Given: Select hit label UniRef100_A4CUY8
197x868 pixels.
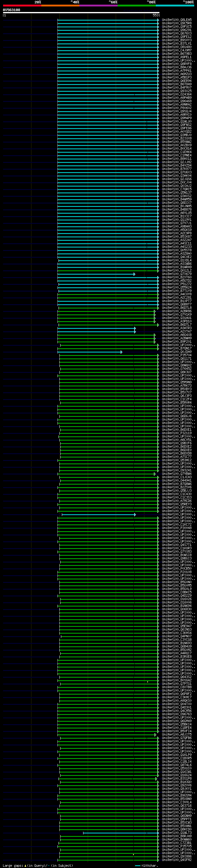Looking at the screenshot, I should click(176, 294).
